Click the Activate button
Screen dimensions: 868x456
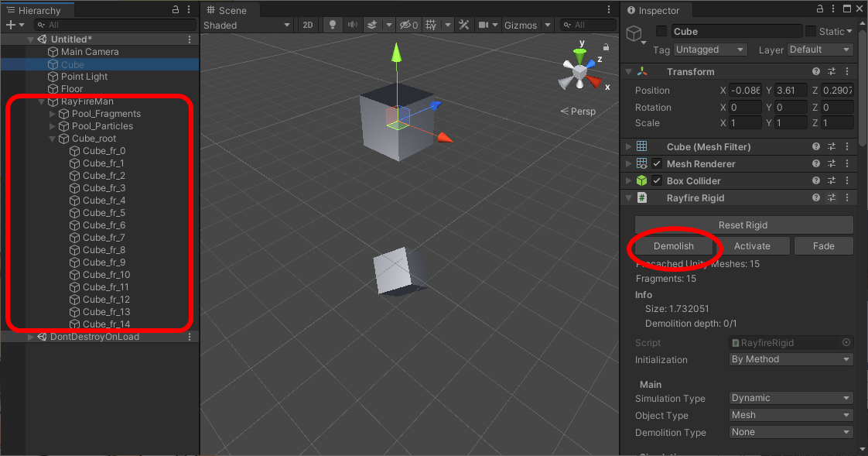click(752, 246)
